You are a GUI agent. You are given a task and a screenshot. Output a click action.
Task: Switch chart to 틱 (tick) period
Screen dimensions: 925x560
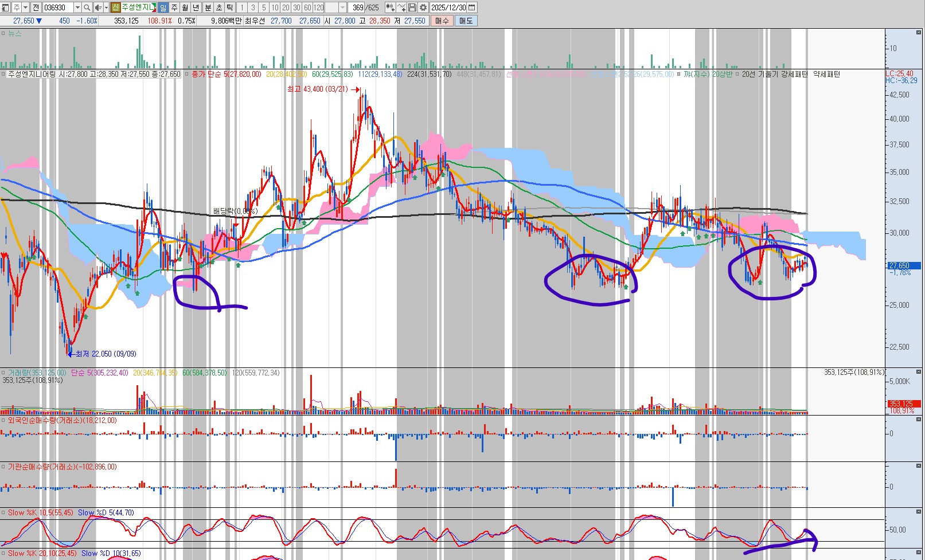229,7
